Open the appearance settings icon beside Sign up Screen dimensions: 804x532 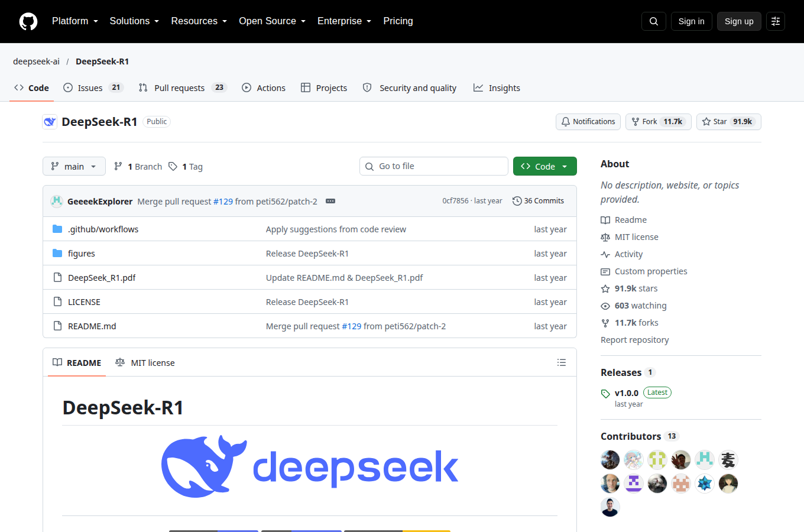[x=776, y=21]
